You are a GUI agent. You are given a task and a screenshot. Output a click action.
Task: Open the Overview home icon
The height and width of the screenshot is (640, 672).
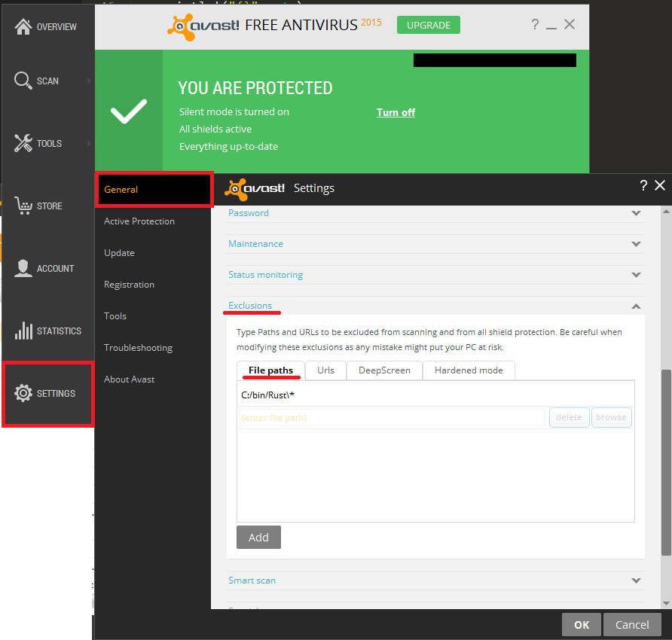point(23,26)
